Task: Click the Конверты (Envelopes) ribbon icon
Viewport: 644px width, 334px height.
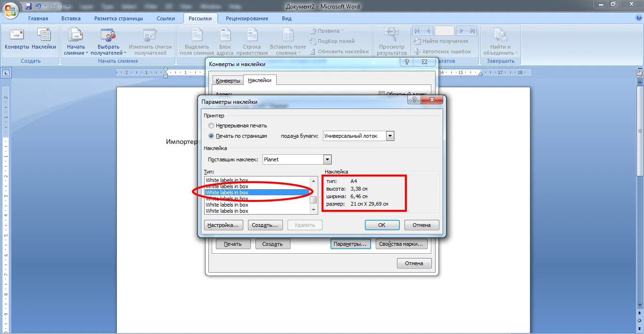Action: click(x=17, y=39)
